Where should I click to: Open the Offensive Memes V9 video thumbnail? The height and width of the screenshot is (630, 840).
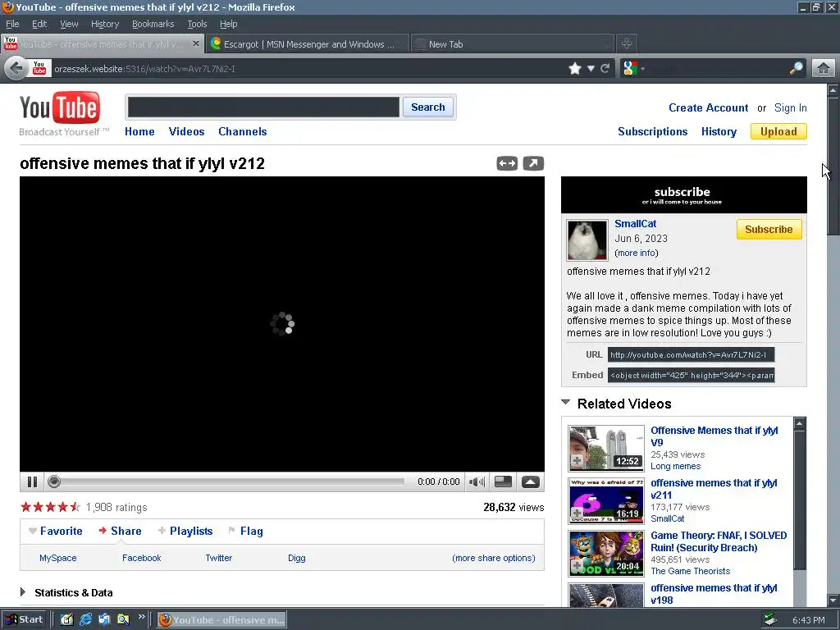(606, 448)
